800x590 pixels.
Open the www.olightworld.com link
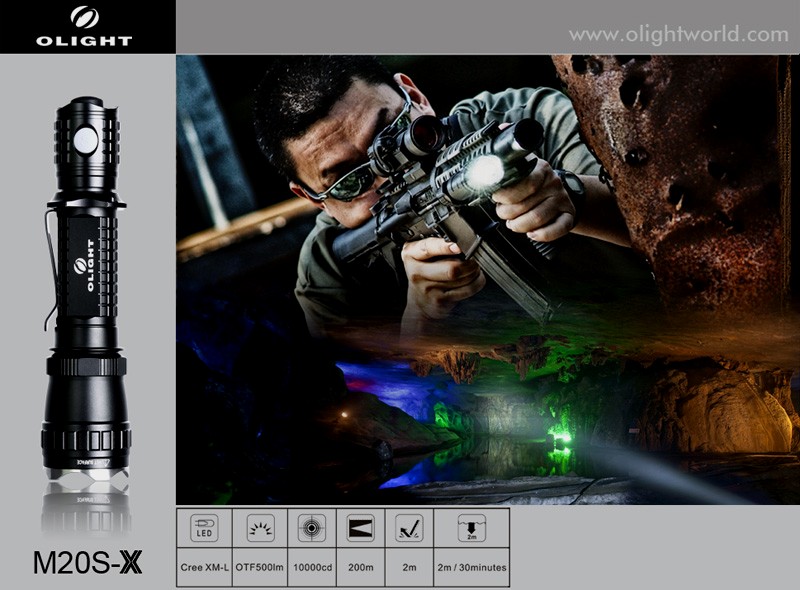[679, 35]
